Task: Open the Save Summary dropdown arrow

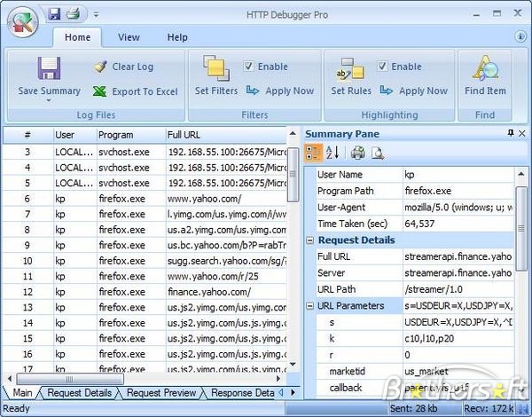Action: coord(49,100)
